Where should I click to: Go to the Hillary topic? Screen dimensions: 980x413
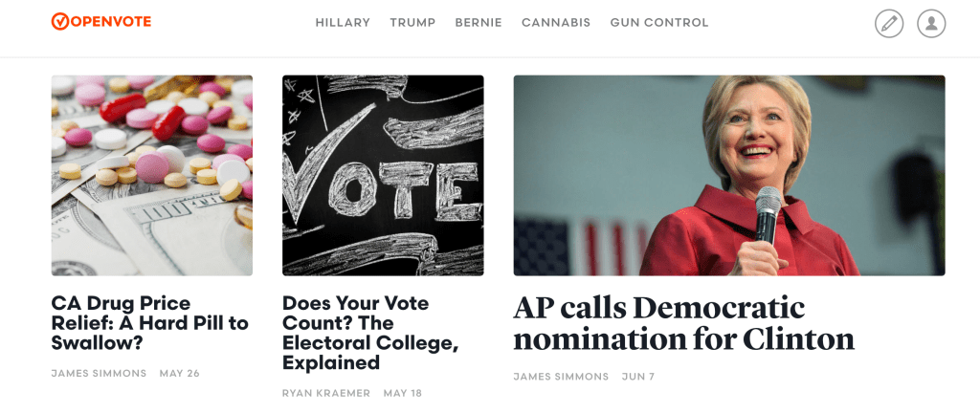(x=343, y=23)
